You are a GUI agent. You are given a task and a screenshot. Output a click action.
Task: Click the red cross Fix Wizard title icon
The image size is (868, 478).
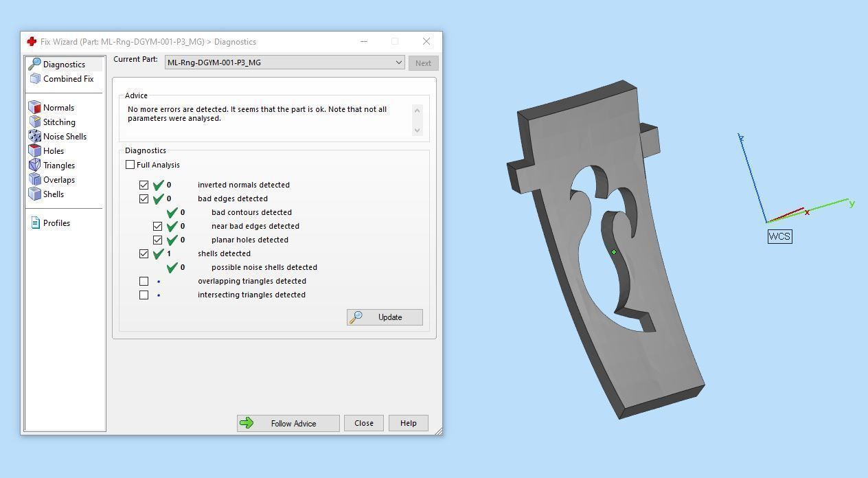pos(31,42)
